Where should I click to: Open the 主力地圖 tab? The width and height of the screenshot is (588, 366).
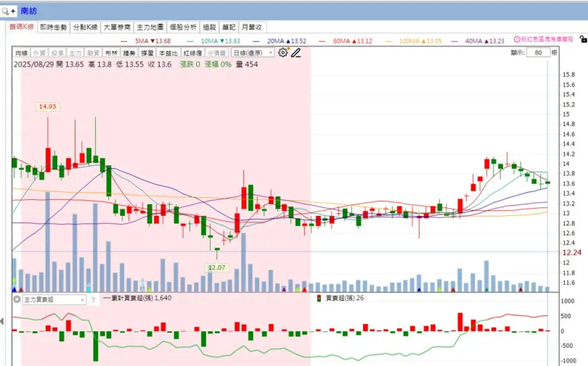click(x=150, y=27)
